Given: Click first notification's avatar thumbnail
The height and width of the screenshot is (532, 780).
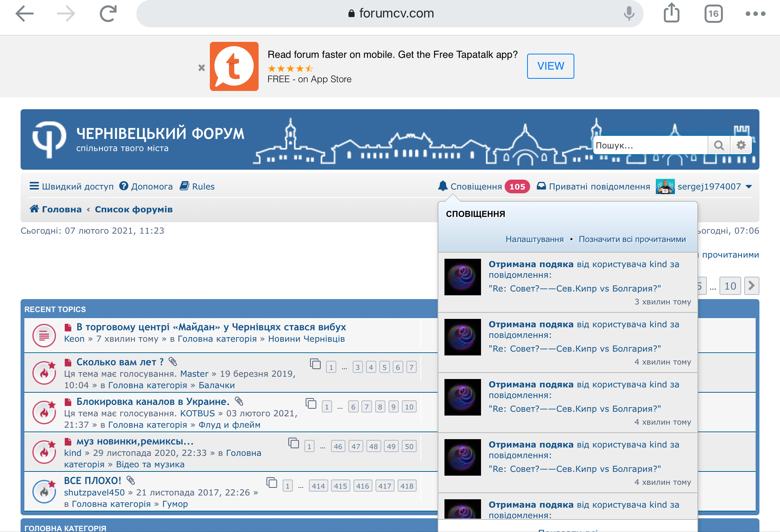Looking at the screenshot, I should (462, 277).
